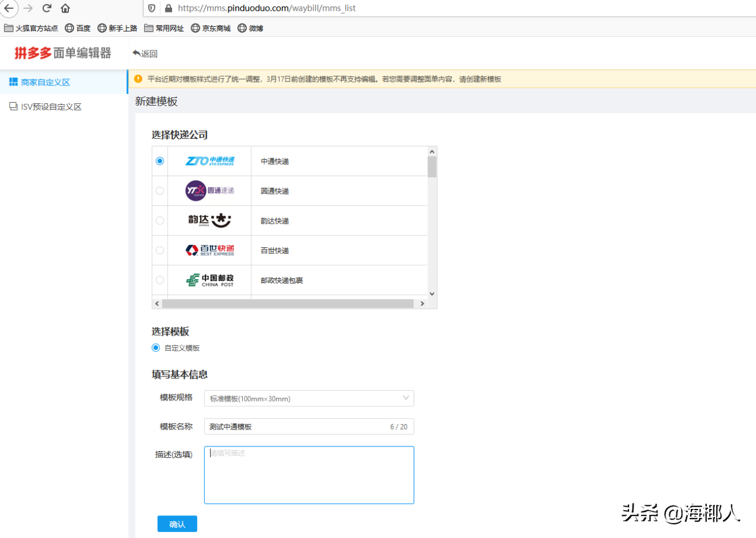Click the YTO 圆通速递 logo
756x538 pixels.
click(208, 190)
